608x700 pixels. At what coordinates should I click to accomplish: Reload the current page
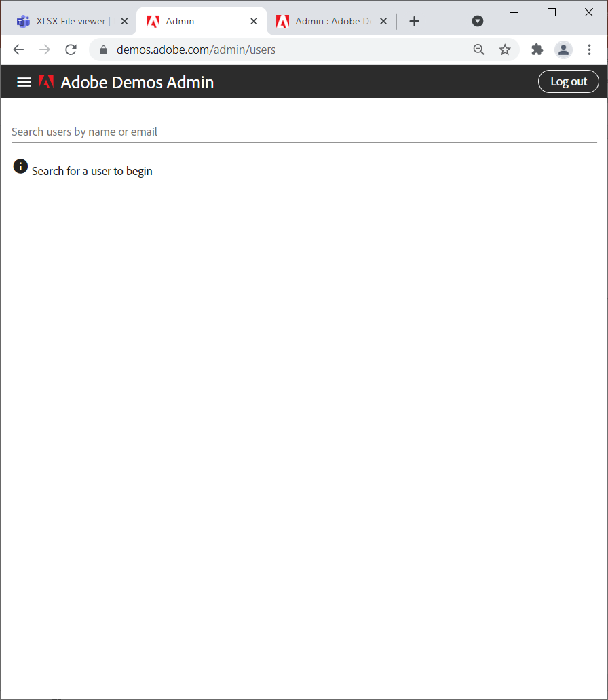(x=71, y=50)
